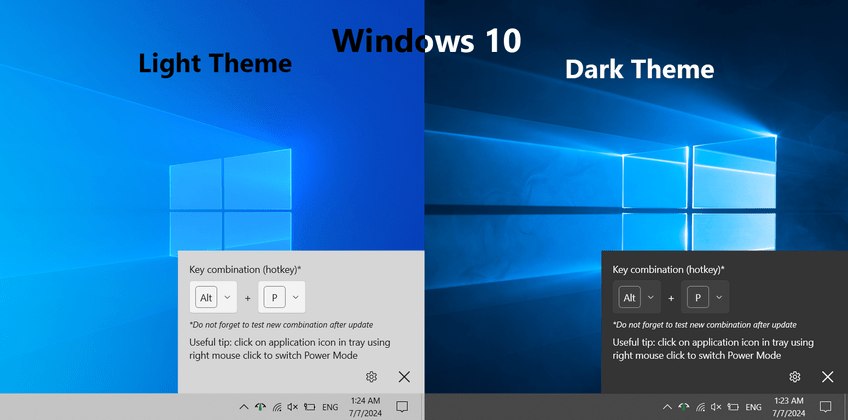The image size is (848, 420).
Task: Show hidden tray icons on dark taskbar
Action: (x=667, y=407)
